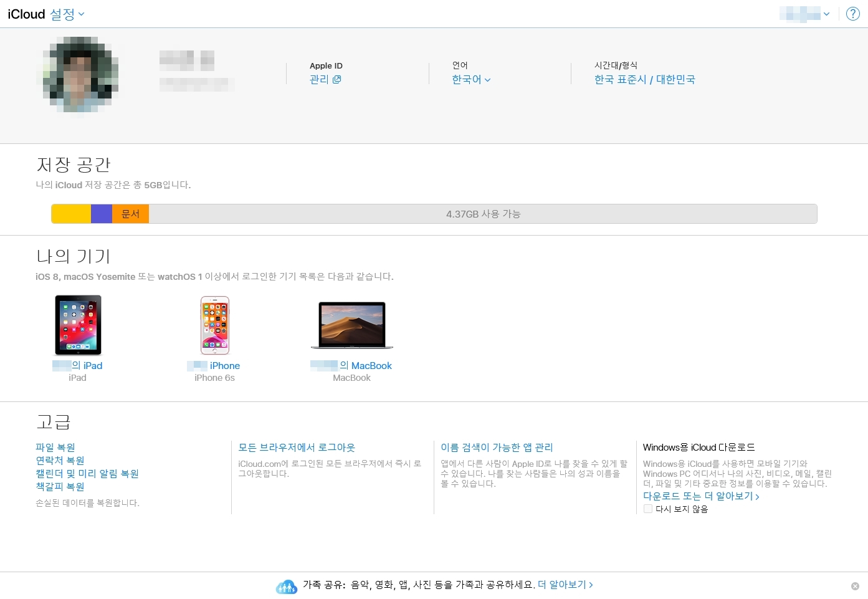Screen dimensions: 868x599
Task: Click the 저장 공간 heading
Action: point(74,165)
